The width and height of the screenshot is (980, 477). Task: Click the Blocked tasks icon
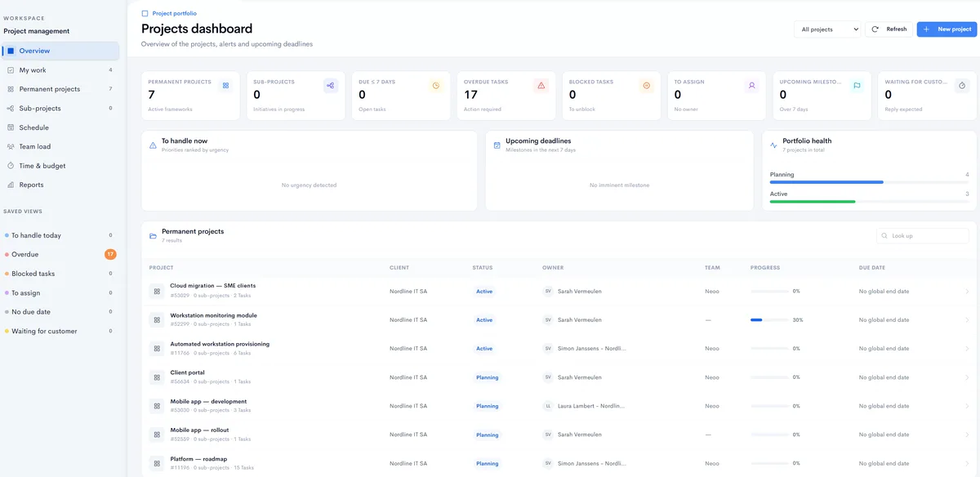(x=647, y=85)
